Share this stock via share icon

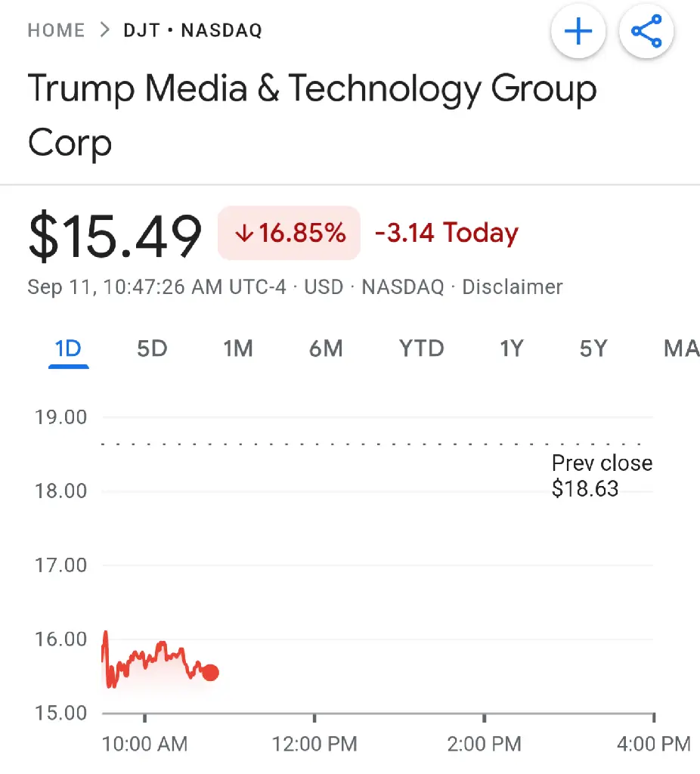(x=646, y=31)
